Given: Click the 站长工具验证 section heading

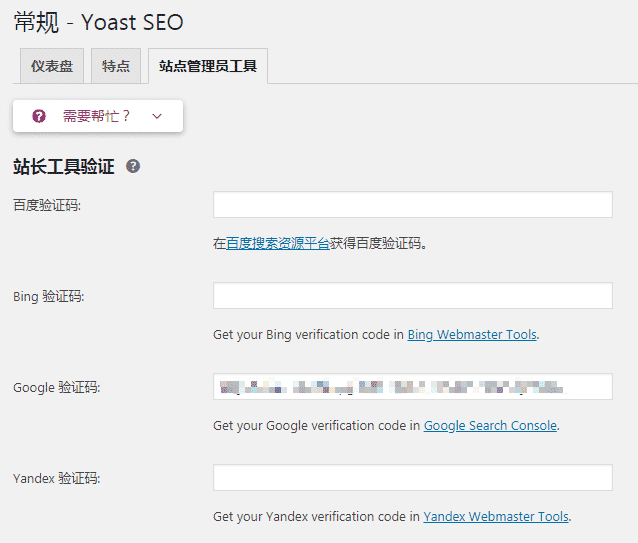Looking at the screenshot, I should (64, 167).
